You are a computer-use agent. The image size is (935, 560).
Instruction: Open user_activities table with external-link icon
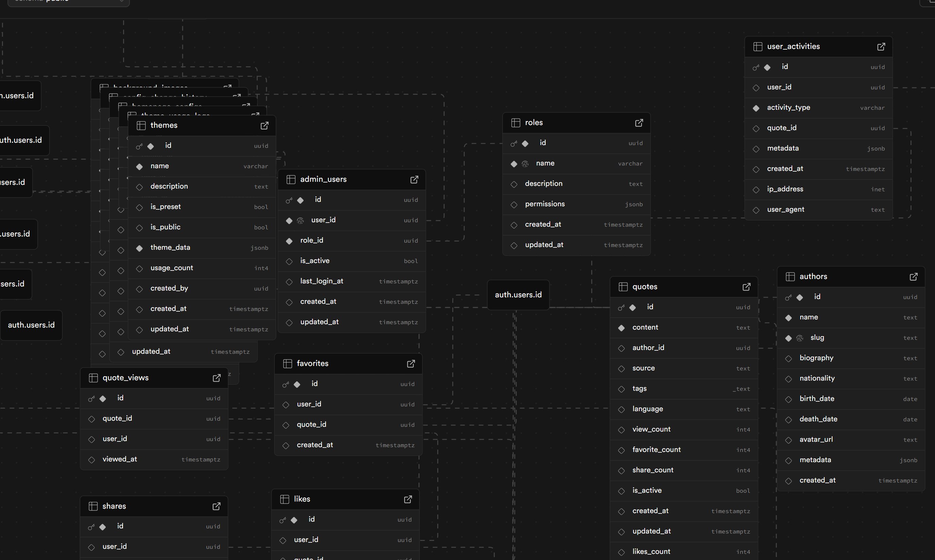point(881,47)
